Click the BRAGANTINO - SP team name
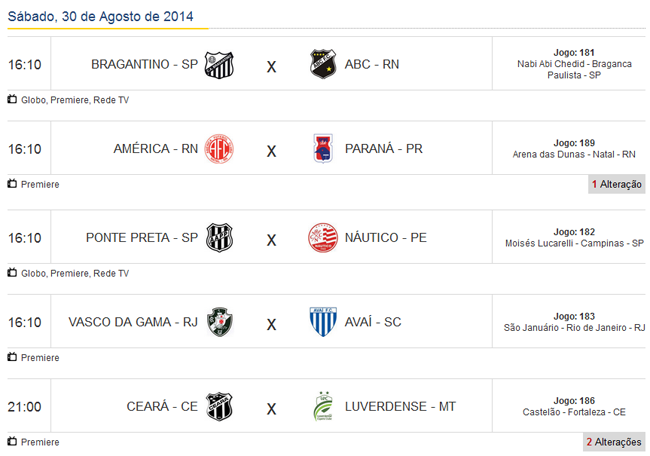The width and height of the screenshot is (650, 456). point(144,65)
